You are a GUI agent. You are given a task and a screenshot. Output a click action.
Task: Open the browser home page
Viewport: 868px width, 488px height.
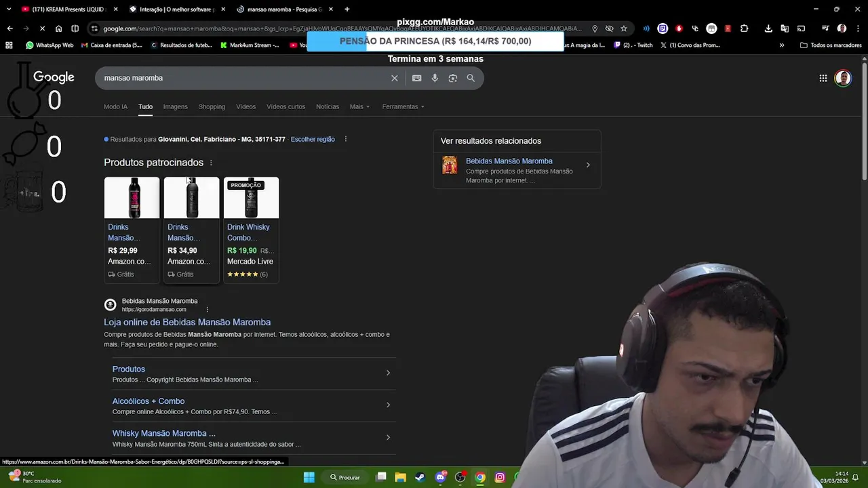58,28
